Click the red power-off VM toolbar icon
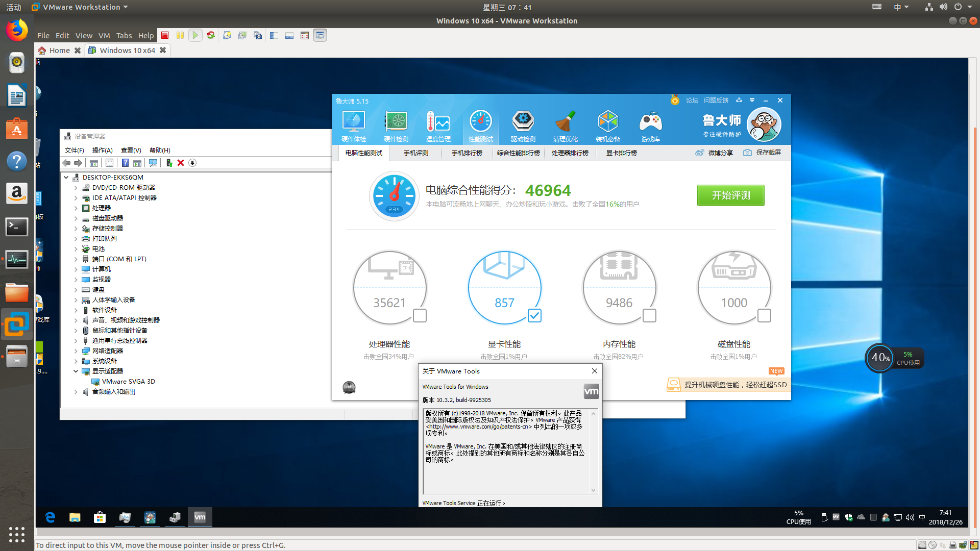This screenshot has height=551, width=980. pyautogui.click(x=165, y=35)
